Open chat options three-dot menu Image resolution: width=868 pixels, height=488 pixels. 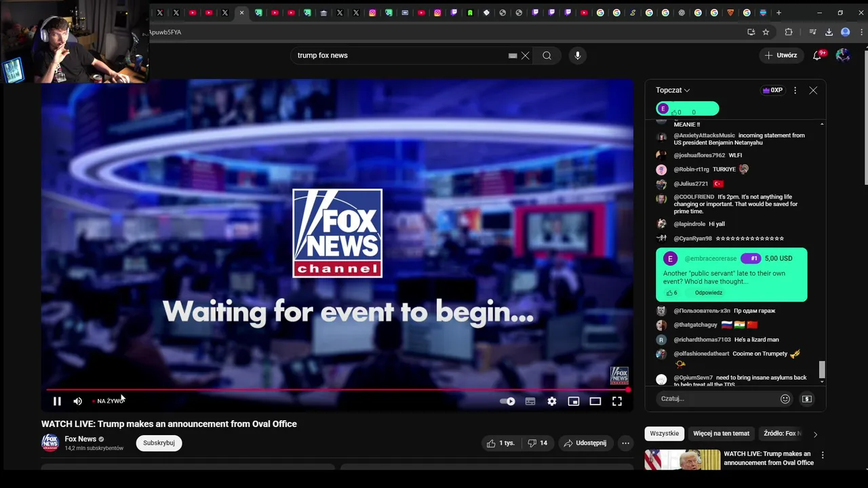(x=795, y=90)
